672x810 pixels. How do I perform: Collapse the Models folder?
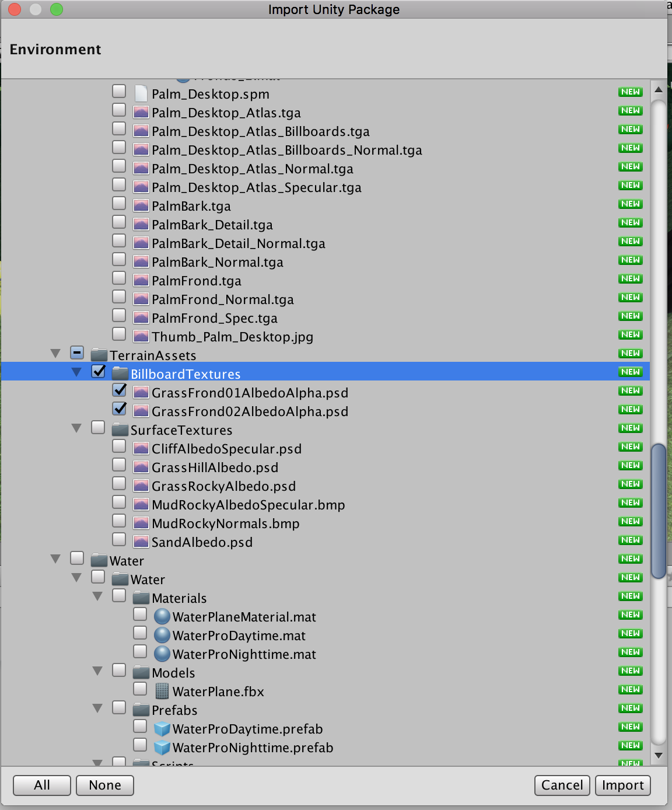tap(97, 671)
